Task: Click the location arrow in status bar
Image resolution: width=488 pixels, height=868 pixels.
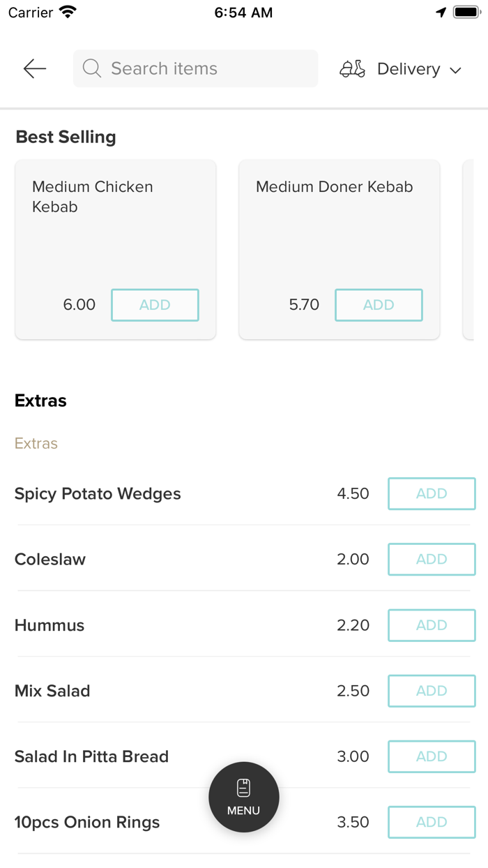Action: 441,13
